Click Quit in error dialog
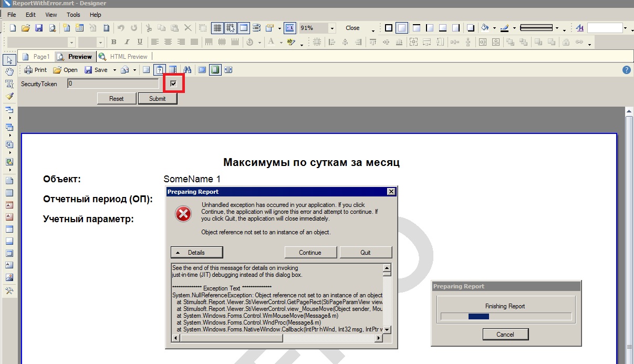The height and width of the screenshot is (364, 634). pos(366,253)
